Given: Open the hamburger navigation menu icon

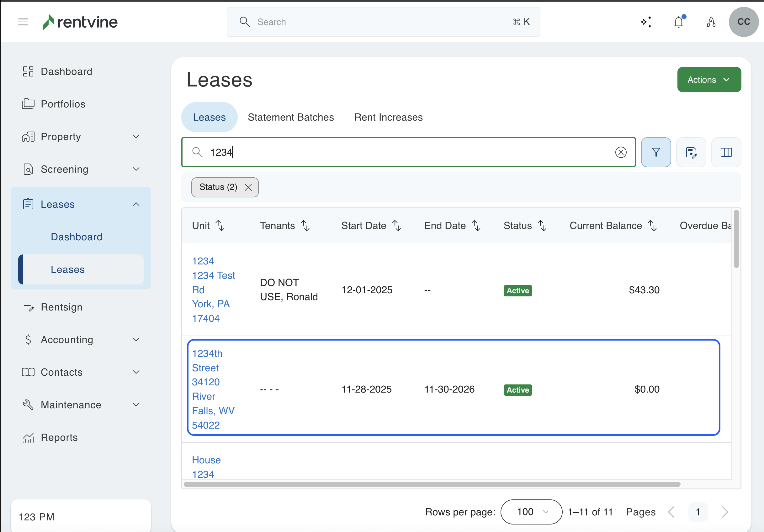Looking at the screenshot, I should pos(23,22).
